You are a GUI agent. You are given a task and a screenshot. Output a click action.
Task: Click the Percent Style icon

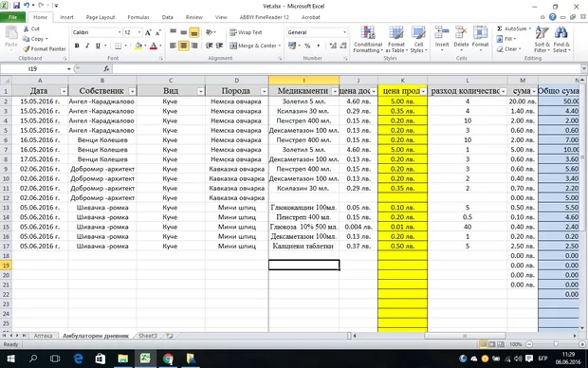tap(307, 46)
